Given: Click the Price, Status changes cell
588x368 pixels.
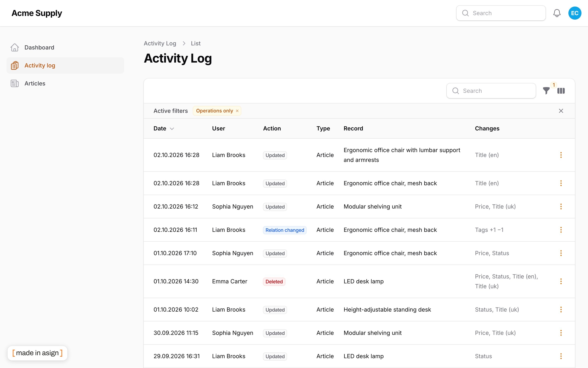Looking at the screenshot, I should pyautogui.click(x=492, y=253).
